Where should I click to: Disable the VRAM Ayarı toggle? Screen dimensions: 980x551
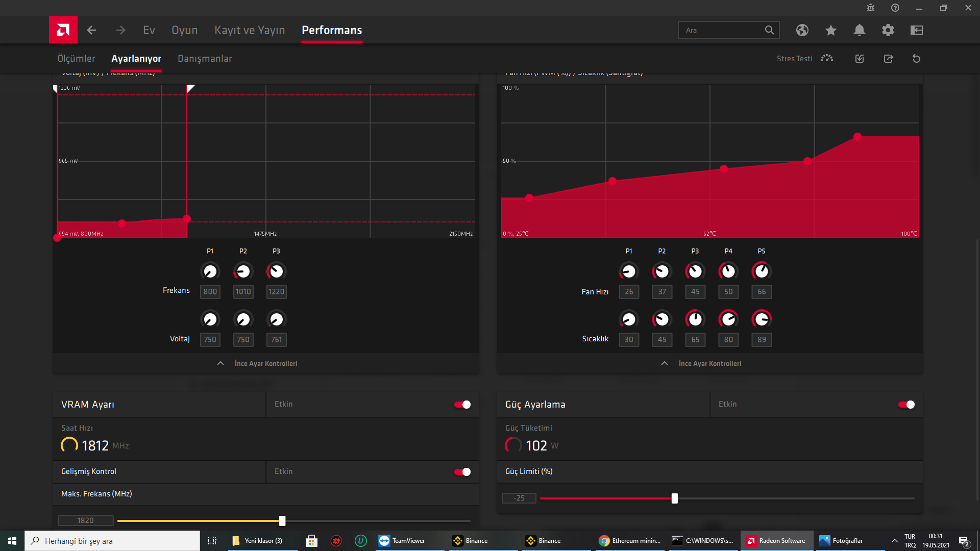pos(462,405)
